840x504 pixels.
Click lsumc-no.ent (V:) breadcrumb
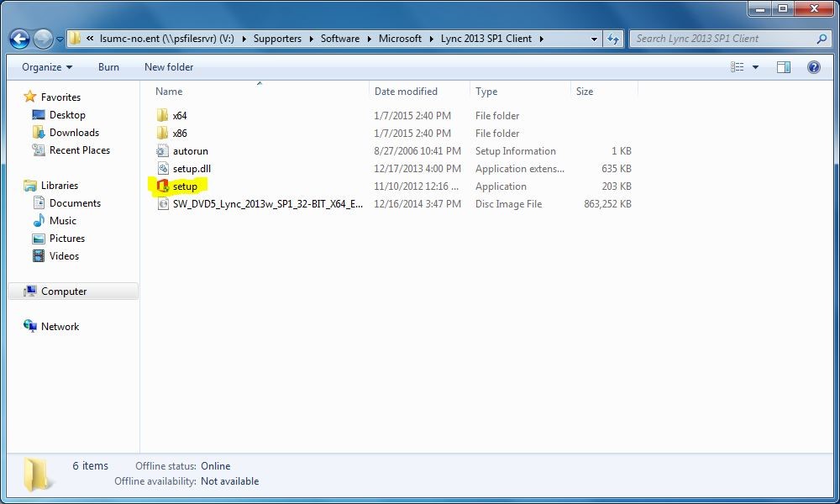pyautogui.click(x=166, y=39)
